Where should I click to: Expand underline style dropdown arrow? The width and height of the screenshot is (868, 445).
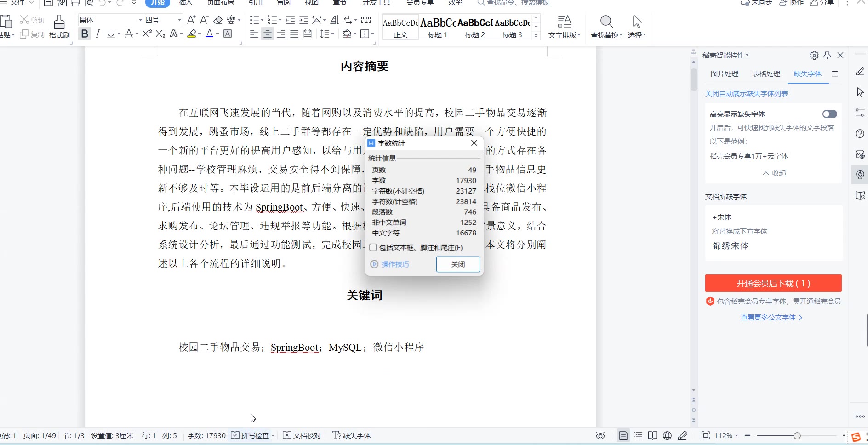pos(119,34)
